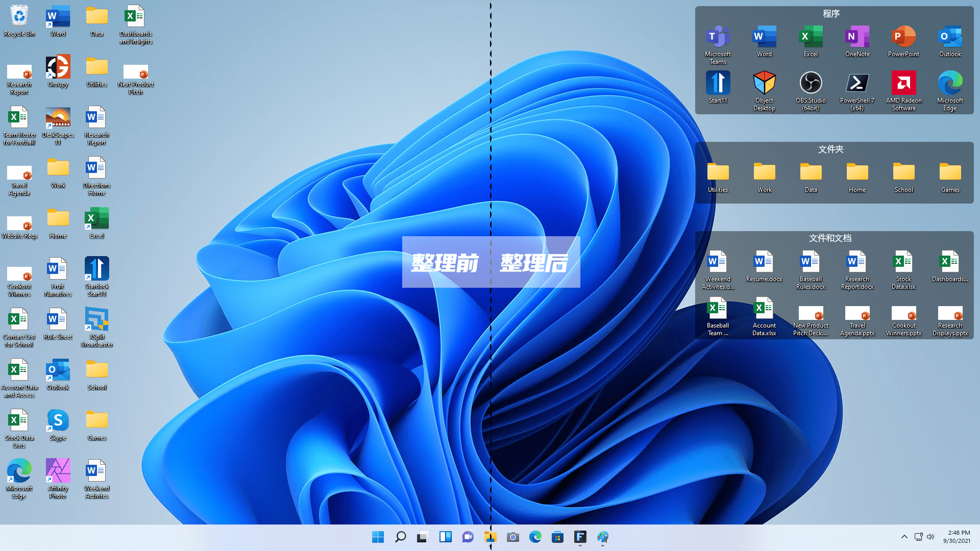
Task: Open the Skype desktop shortcut
Action: 58,420
